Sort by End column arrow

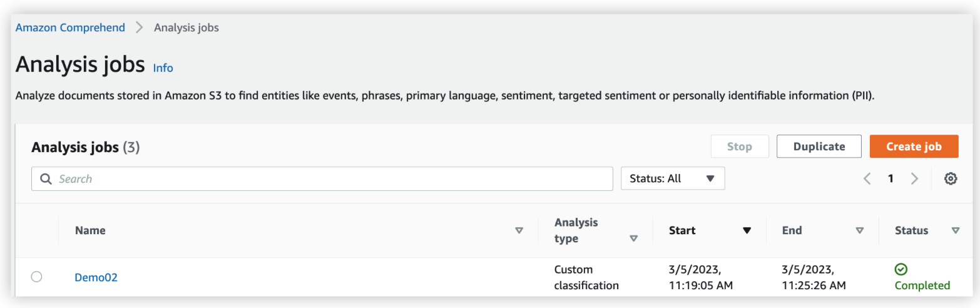(860, 230)
